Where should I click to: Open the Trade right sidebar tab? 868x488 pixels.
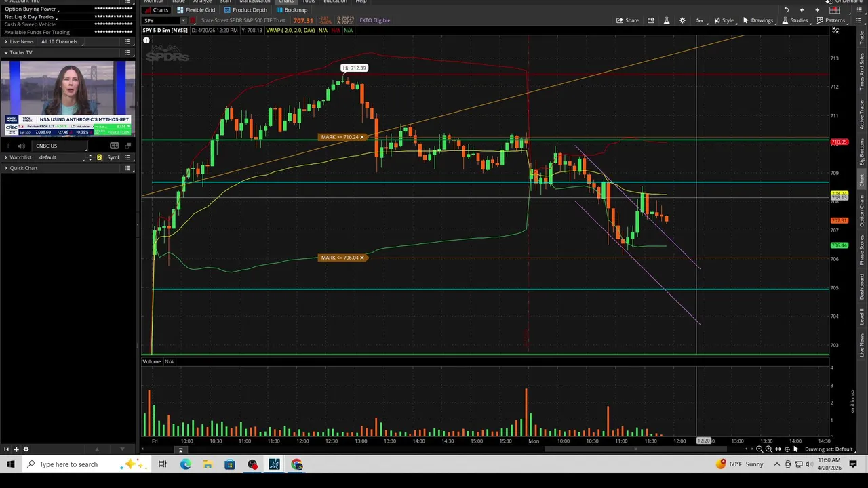coord(863,39)
